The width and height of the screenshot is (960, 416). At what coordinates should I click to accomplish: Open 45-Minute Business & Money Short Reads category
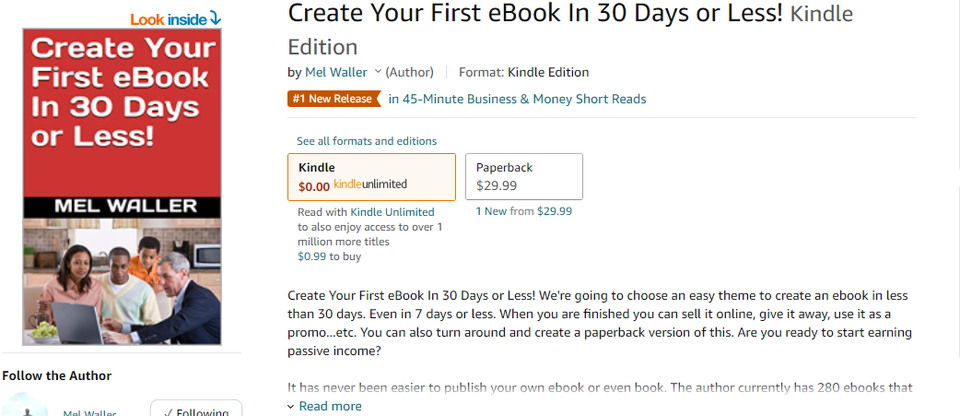(x=517, y=99)
